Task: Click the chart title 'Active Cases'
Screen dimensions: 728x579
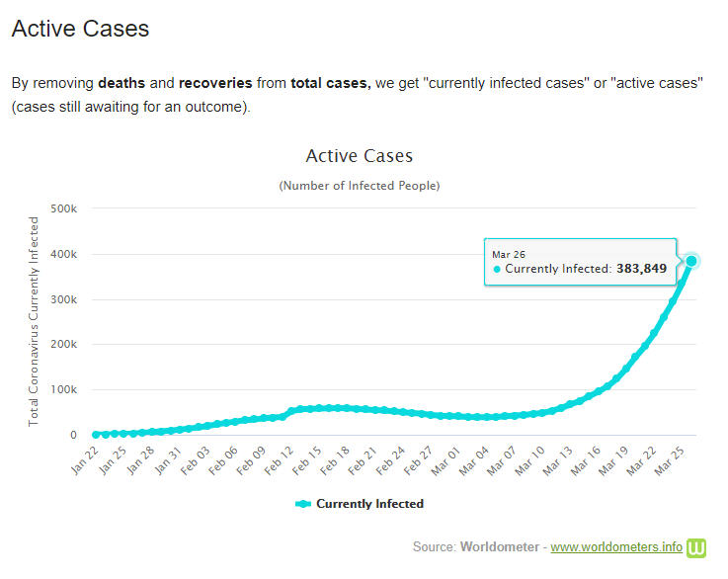Action: [360, 156]
